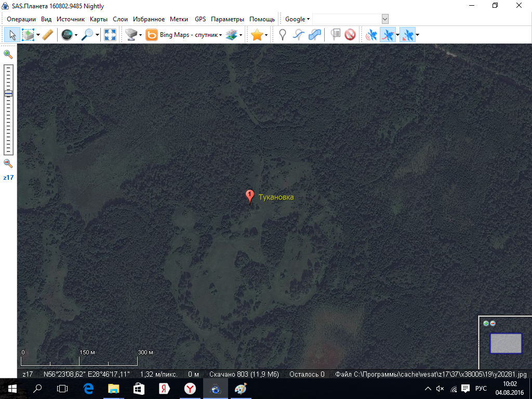Open the selection tool dropdown arrow
Viewport: 532px width, 399px height.
(38, 35)
